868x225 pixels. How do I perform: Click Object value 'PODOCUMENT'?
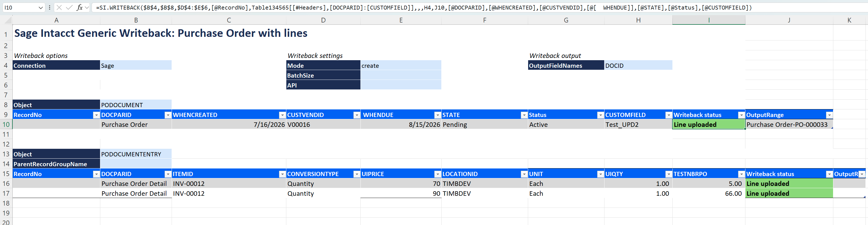pos(136,105)
